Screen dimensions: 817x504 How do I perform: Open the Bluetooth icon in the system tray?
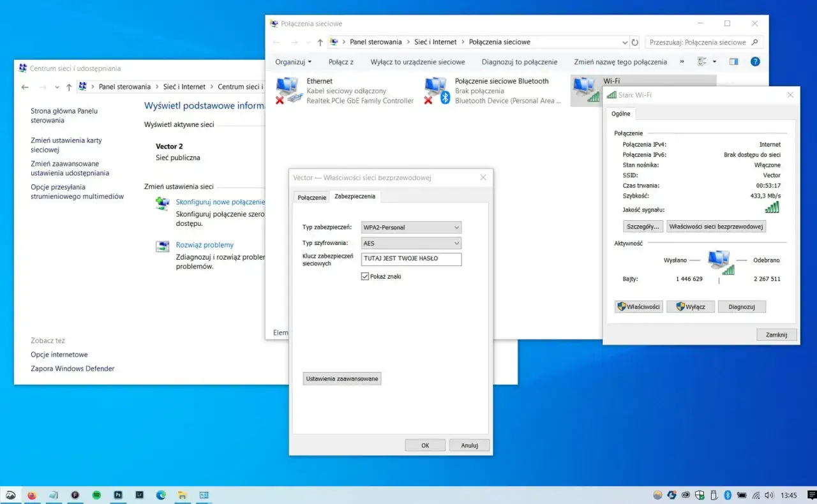tap(727, 495)
